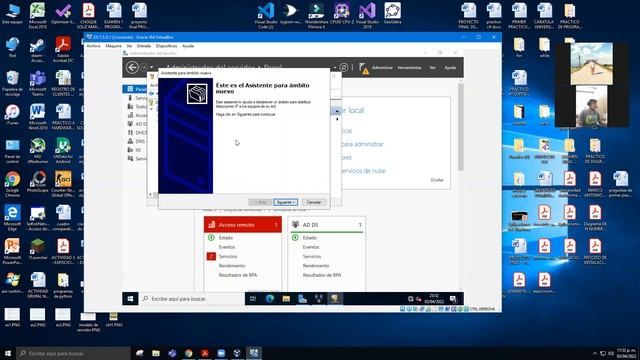The image size is (640, 360).
Task: Click the guest search box Escribe aquí para buscar
Action: (x=191, y=299)
